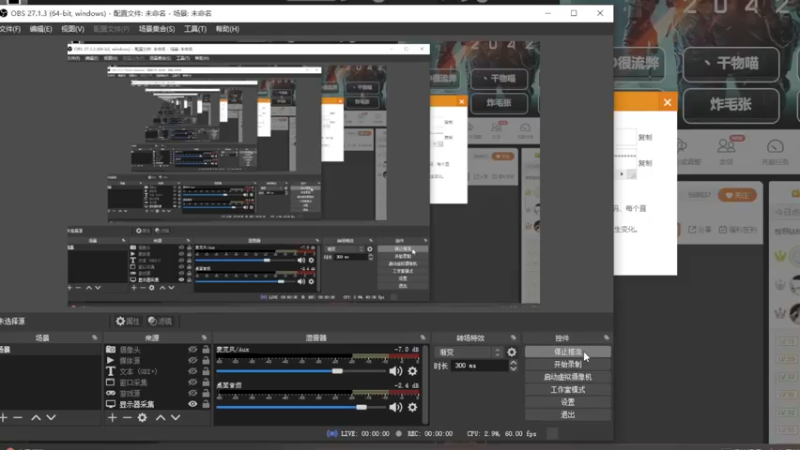
Task: Open the 视图(V) menu
Action: tap(72, 29)
